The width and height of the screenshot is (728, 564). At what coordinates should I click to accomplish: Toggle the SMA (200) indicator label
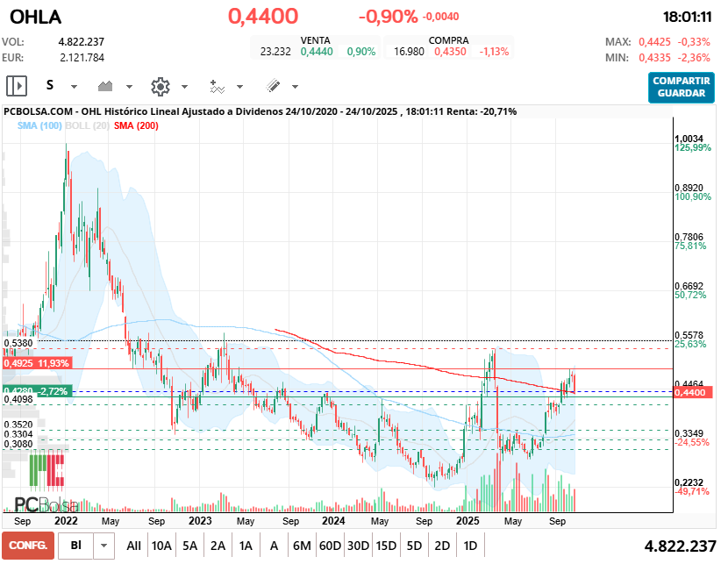(x=136, y=126)
